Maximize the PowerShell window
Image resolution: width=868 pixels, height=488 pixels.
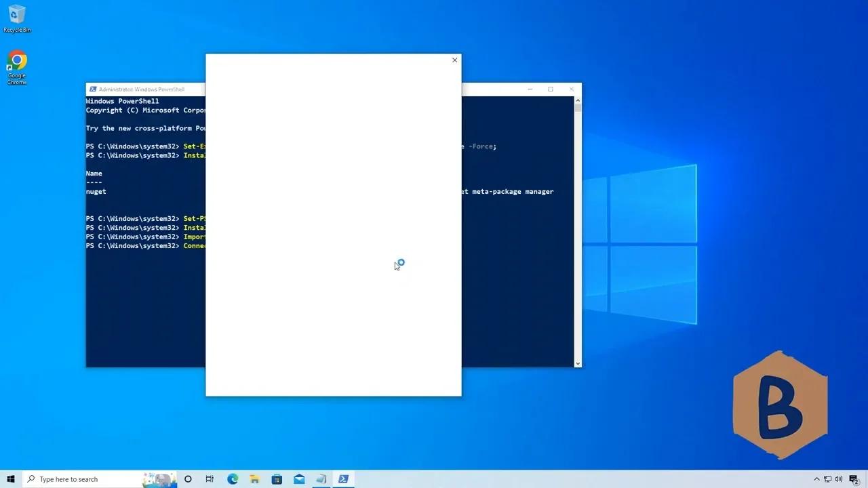(551, 89)
